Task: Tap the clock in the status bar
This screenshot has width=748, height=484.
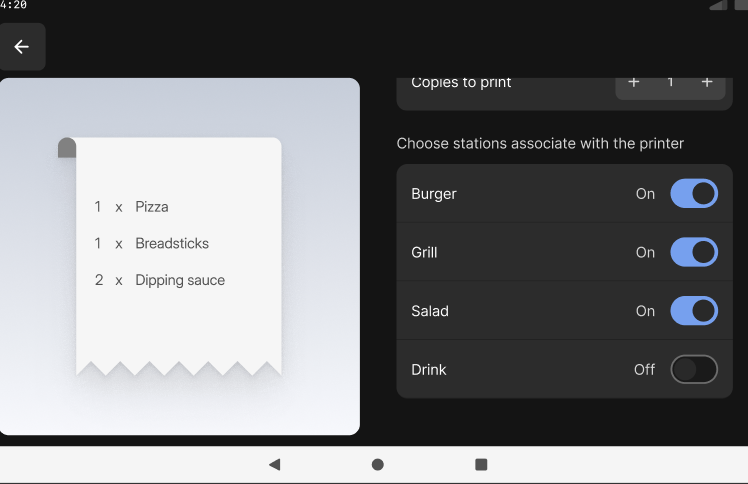Action: pyautogui.click(x=13, y=5)
